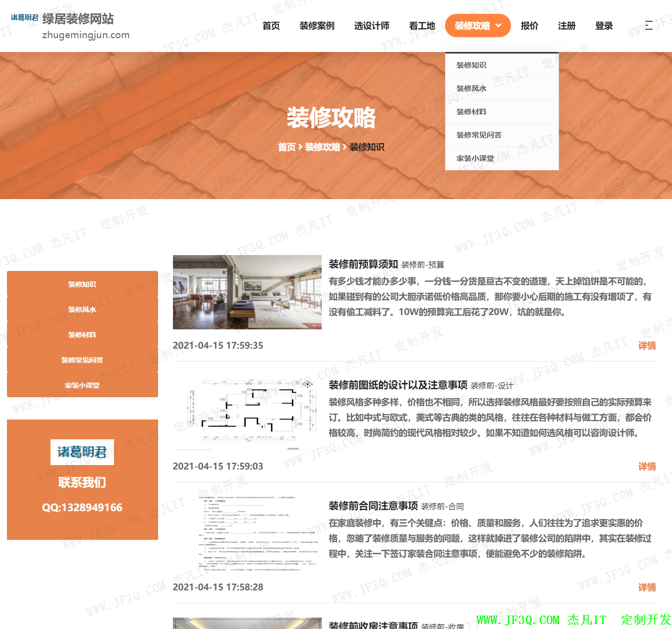
Task: Open the 选设计师 navigation item
Action: pyautogui.click(x=372, y=26)
